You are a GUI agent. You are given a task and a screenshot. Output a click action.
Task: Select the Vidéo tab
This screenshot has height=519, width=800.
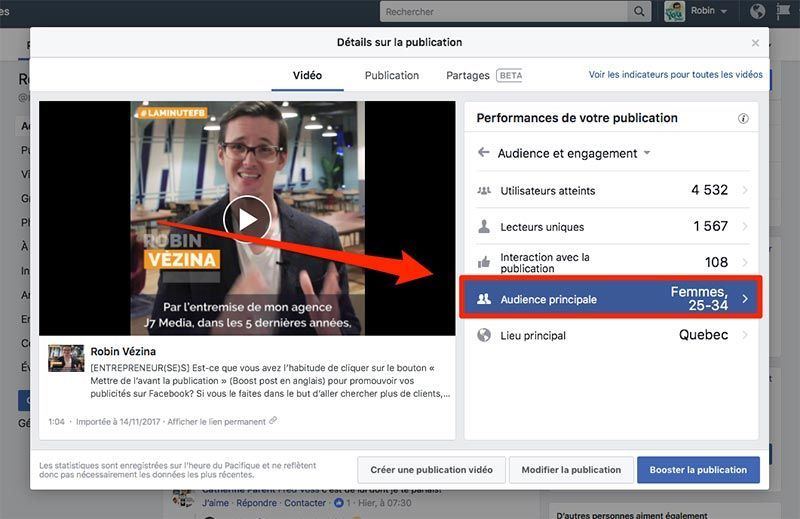click(307, 75)
